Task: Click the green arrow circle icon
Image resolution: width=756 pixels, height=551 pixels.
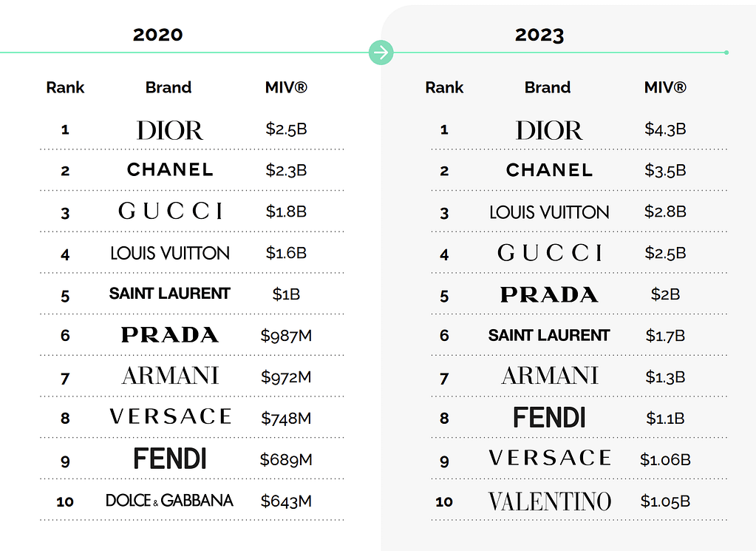Action: point(381,53)
